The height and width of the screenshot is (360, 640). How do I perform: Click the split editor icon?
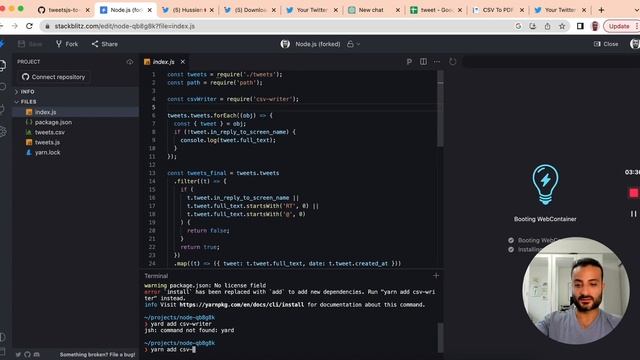click(423, 62)
